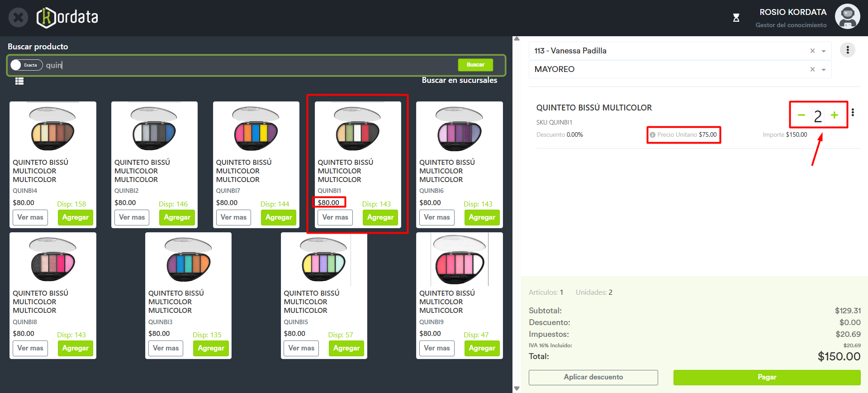Click the close X icon beside Kordata logo
This screenshot has width=868, height=393.
click(18, 18)
